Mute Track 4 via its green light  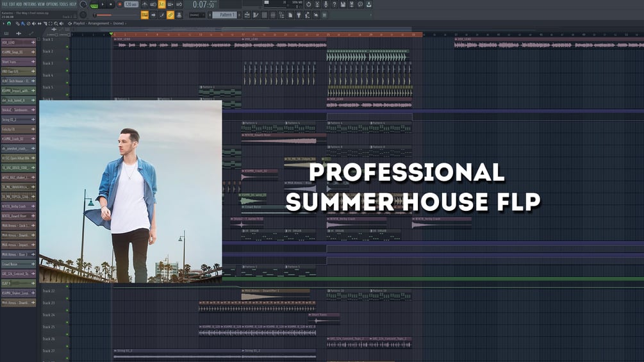[67, 83]
